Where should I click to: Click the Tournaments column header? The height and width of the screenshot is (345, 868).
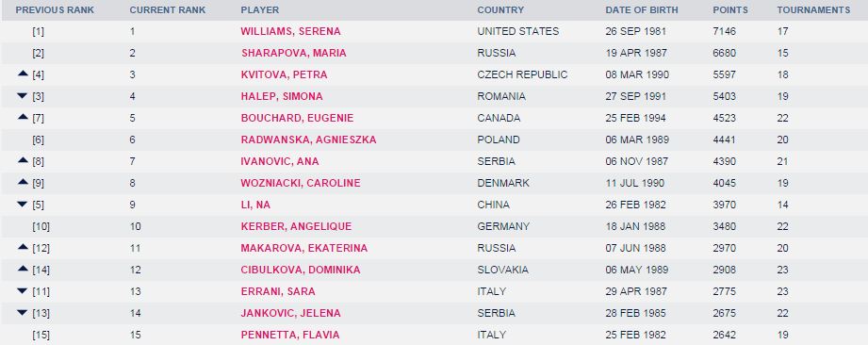pos(813,10)
